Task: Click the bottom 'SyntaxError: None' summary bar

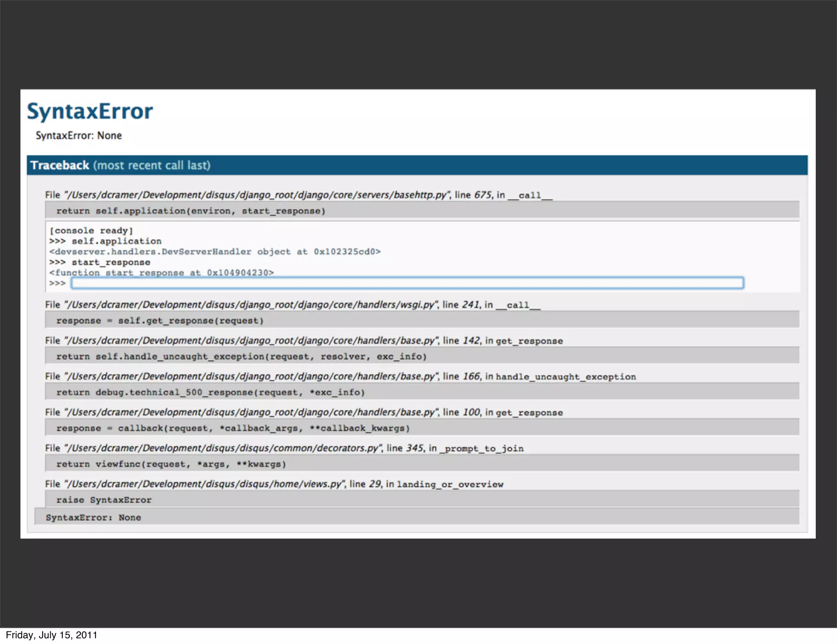Action: pos(93,518)
